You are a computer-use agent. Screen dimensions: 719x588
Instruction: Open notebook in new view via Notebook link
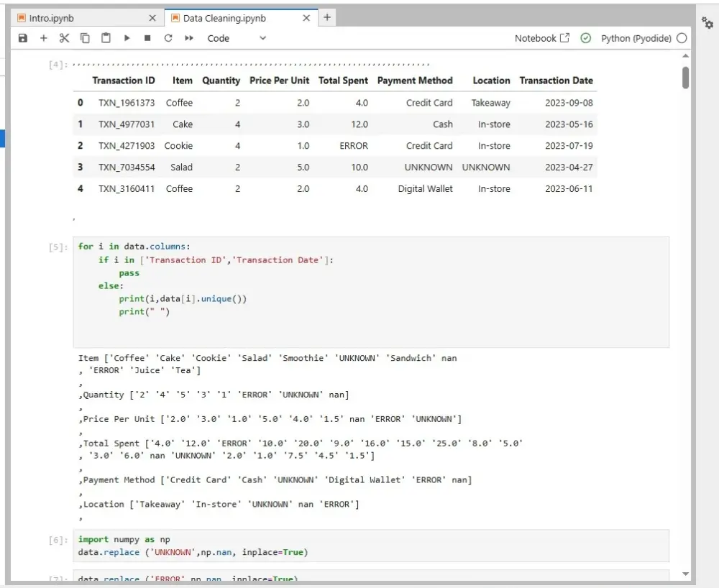542,38
